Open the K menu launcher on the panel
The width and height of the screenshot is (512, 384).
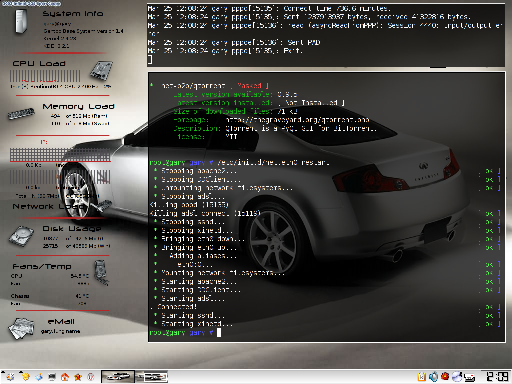[x=10, y=377]
